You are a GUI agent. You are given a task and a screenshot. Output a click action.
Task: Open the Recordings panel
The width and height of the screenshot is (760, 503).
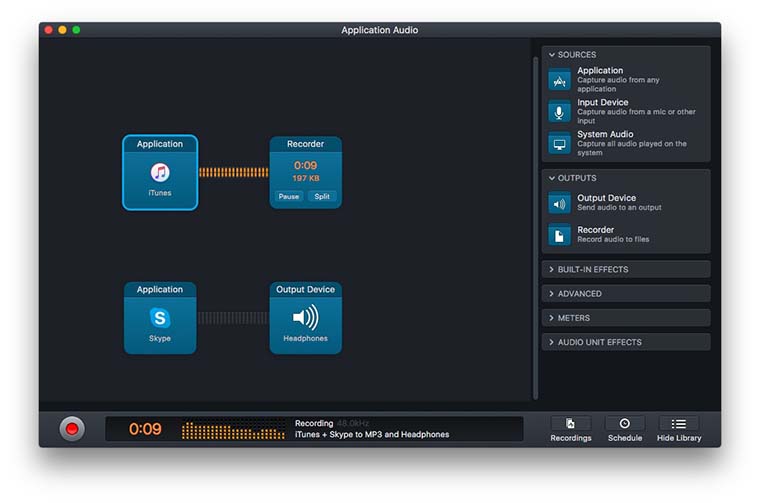click(570, 428)
